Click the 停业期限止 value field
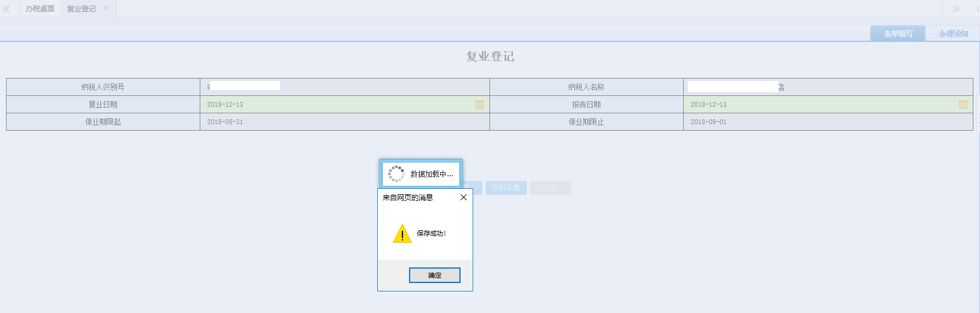The height and width of the screenshot is (313, 980). [x=828, y=122]
